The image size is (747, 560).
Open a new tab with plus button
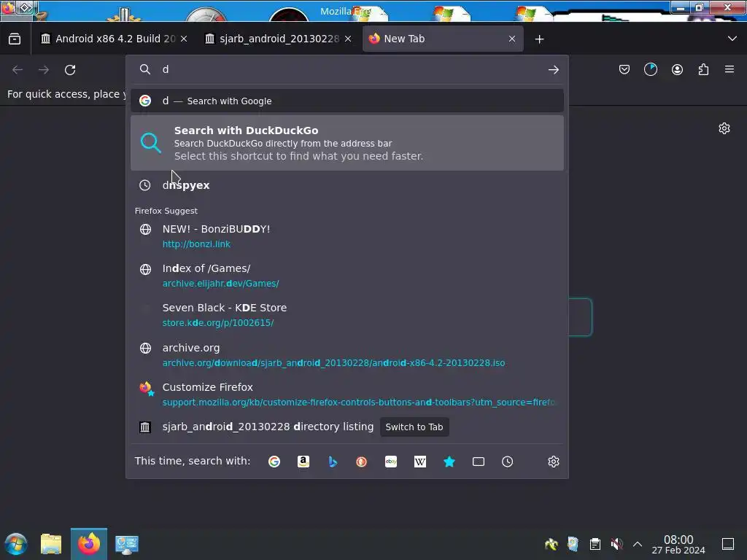coord(539,39)
